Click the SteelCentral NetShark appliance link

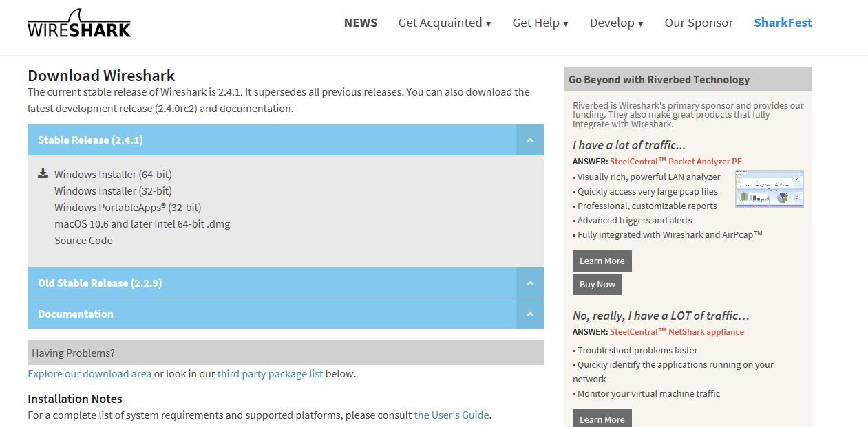(677, 332)
